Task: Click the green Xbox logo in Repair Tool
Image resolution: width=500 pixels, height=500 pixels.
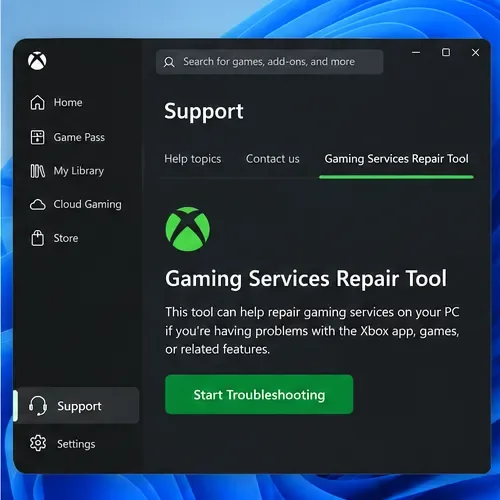Action: click(x=188, y=229)
